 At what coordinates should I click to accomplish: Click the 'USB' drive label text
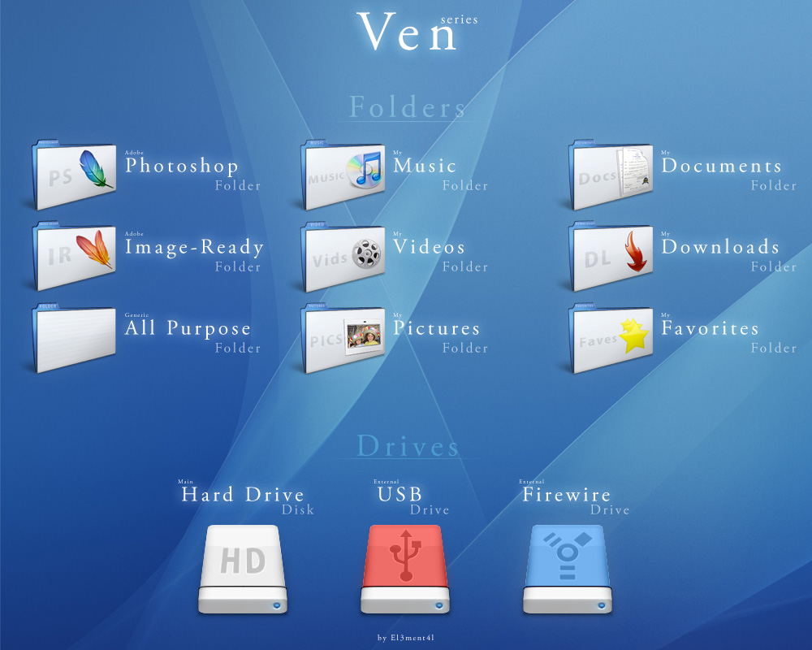click(400, 495)
